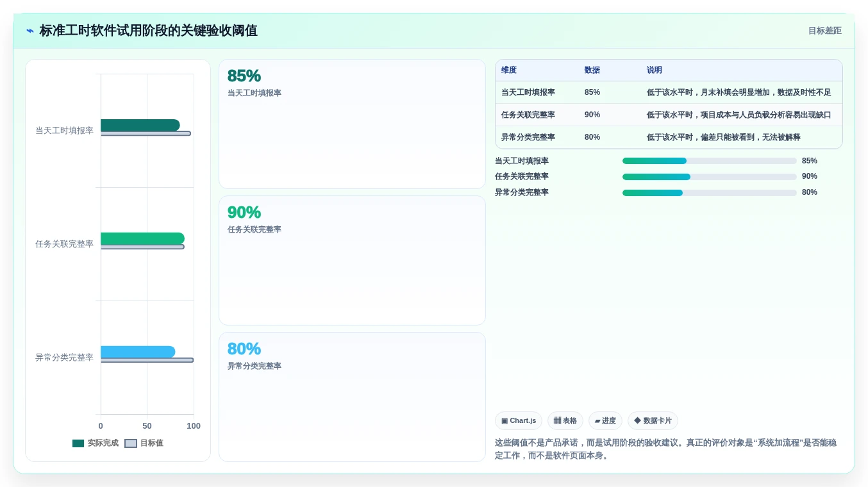This screenshot has width=868, height=487.
Task: Click the description starting 低于该水平时，月末补填
Action: [739, 92]
